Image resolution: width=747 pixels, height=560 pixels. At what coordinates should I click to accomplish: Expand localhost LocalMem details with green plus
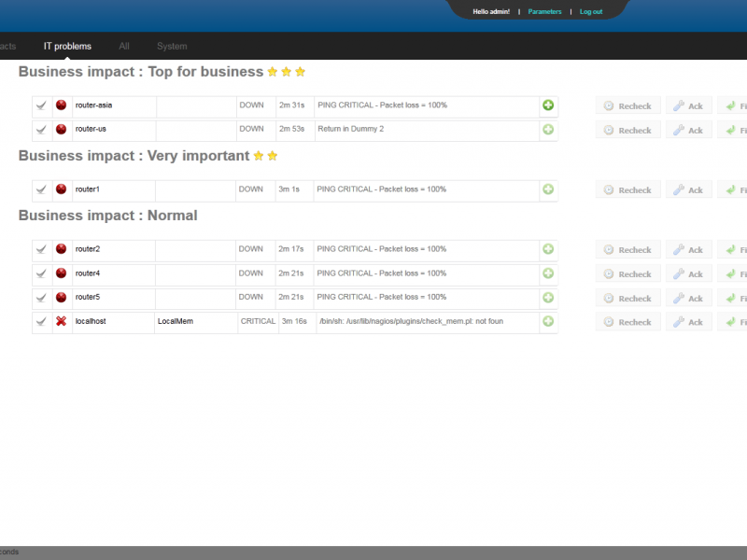coord(548,321)
